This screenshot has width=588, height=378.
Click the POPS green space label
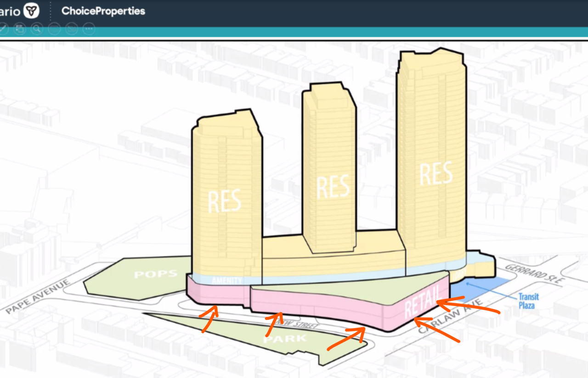click(x=156, y=274)
